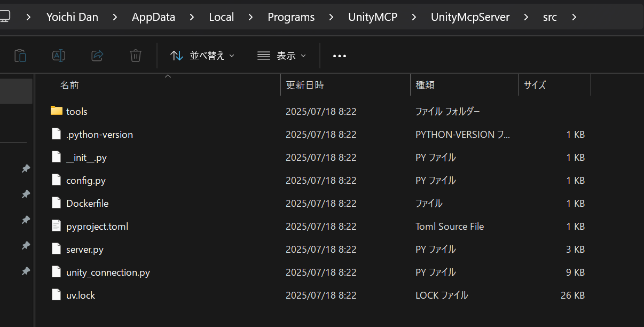
Task: Open the three-dots more options menu
Action: click(x=340, y=56)
